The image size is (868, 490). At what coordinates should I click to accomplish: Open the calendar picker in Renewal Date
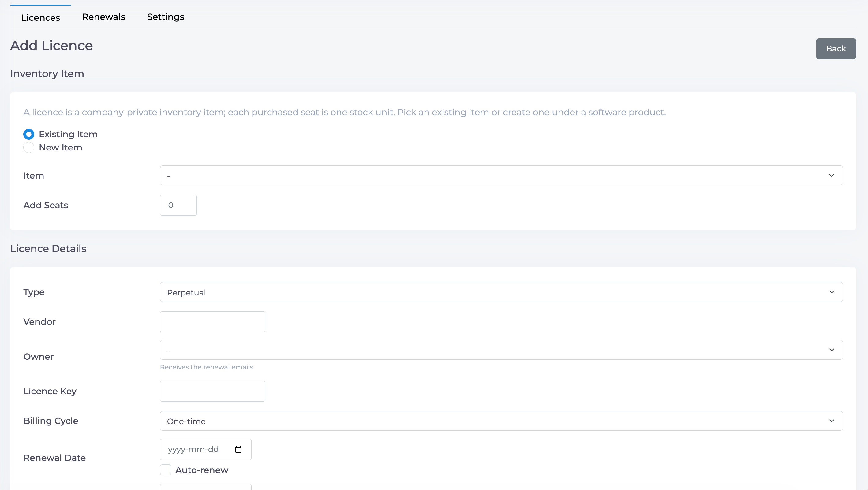pyautogui.click(x=238, y=449)
